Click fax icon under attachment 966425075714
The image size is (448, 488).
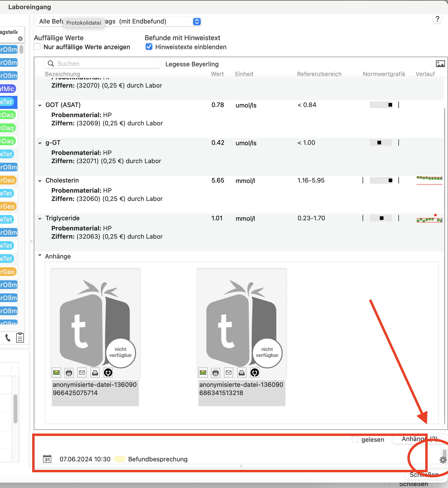click(x=95, y=373)
